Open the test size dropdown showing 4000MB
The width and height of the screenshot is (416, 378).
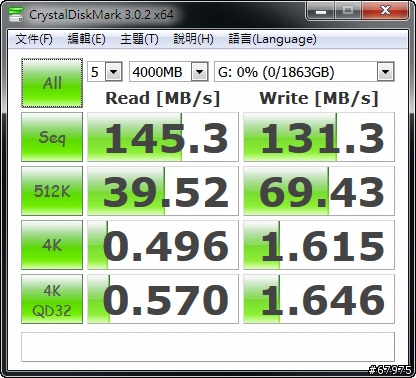(x=169, y=72)
